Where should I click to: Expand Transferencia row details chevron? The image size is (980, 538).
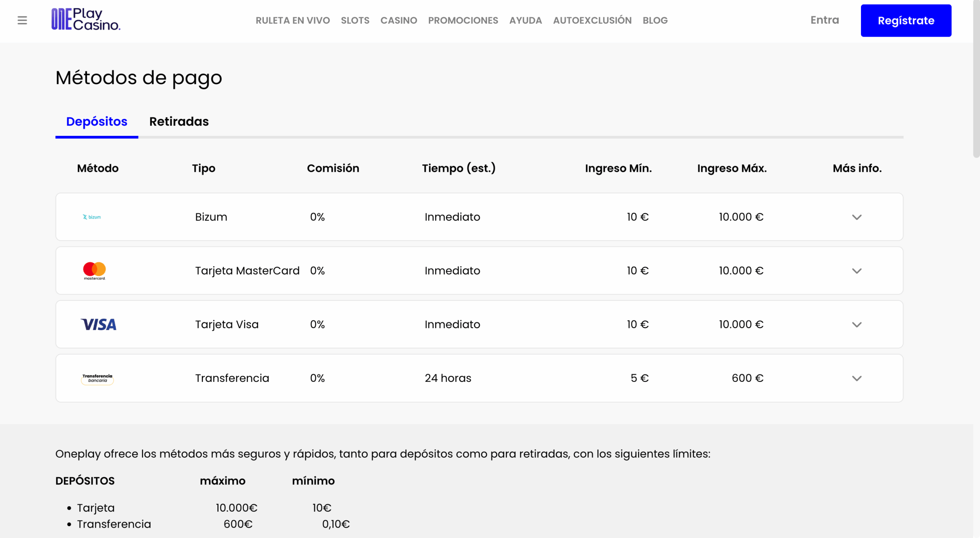point(856,378)
